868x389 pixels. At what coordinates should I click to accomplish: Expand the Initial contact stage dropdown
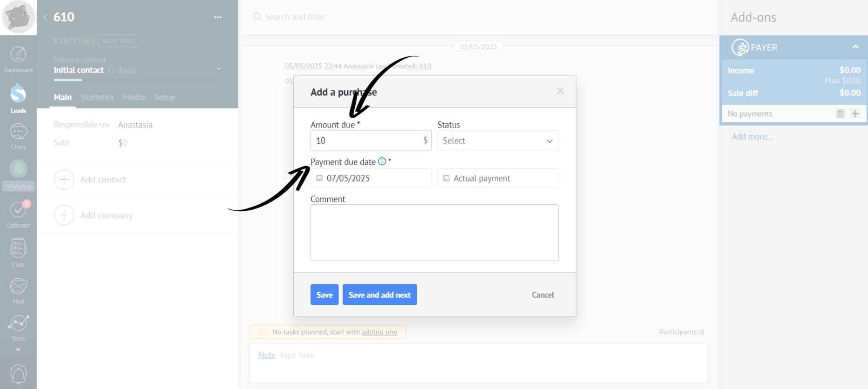[x=219, y=69]
